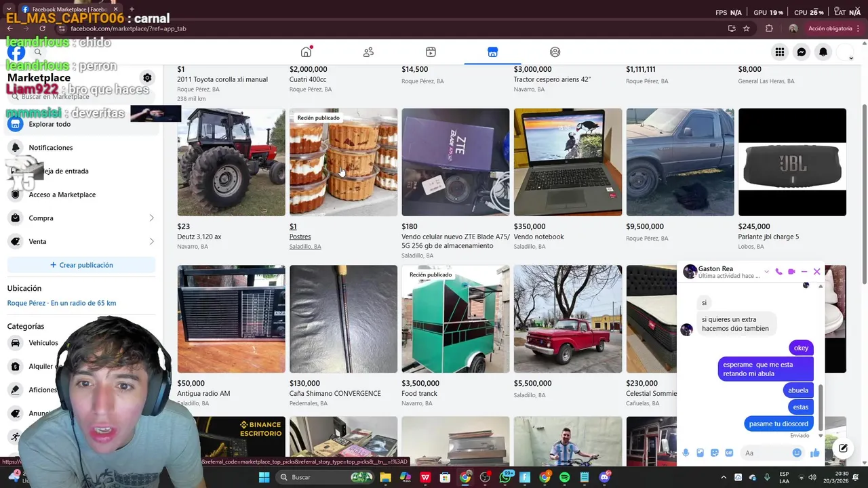Viewport: 868px width, 488px height.
Task: Open the Postres listing photo
Action: coord(343,162)
